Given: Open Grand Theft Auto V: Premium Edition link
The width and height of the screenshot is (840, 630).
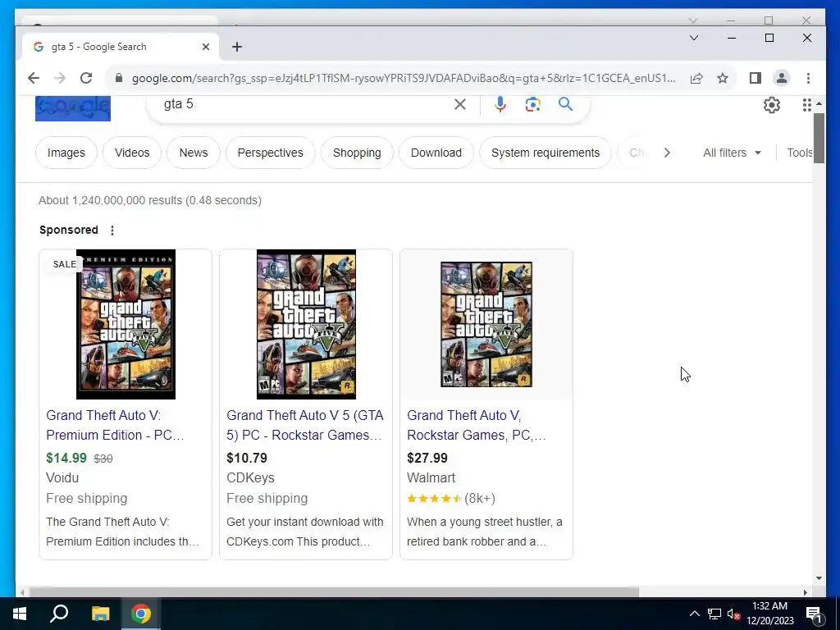Looking at the screenshot, I should pyautogui.click(x=115, y=426).
